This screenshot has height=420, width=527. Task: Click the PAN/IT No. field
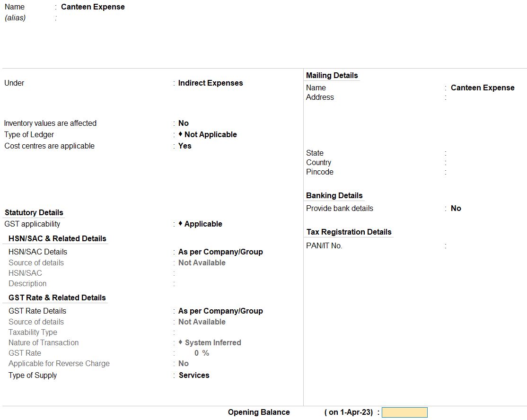(x=483, y=246)
